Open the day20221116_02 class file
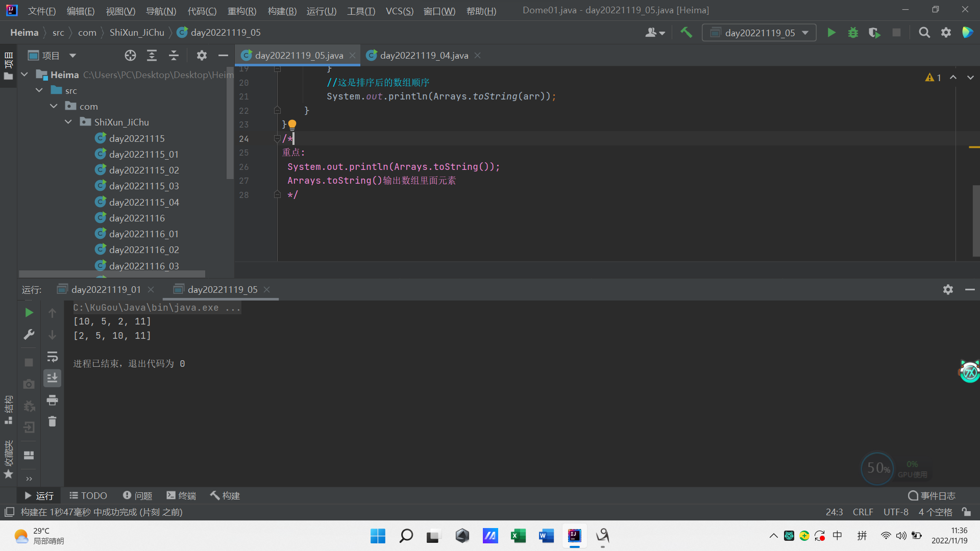This screenshot has width=980, height=551. (x=144, y=250)
